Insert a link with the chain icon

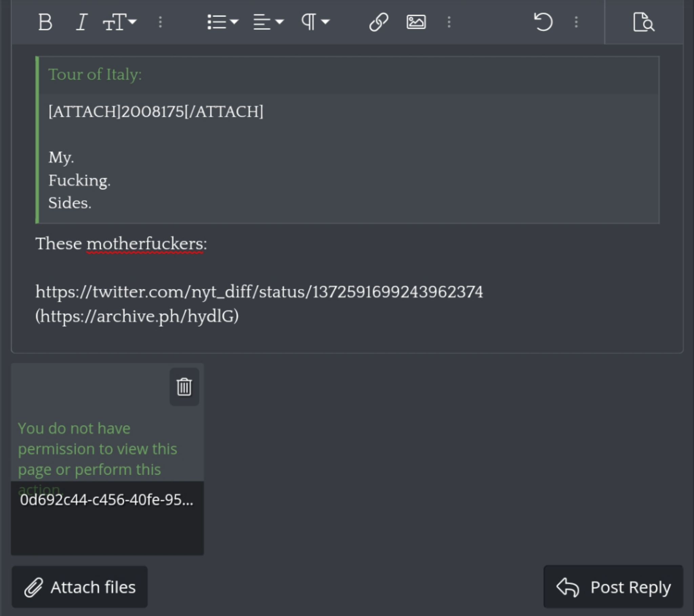[x=379, y=22]
